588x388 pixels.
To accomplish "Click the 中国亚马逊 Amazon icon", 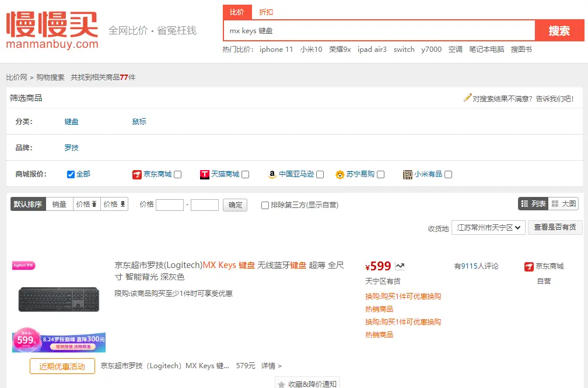I will click(272, 174).
